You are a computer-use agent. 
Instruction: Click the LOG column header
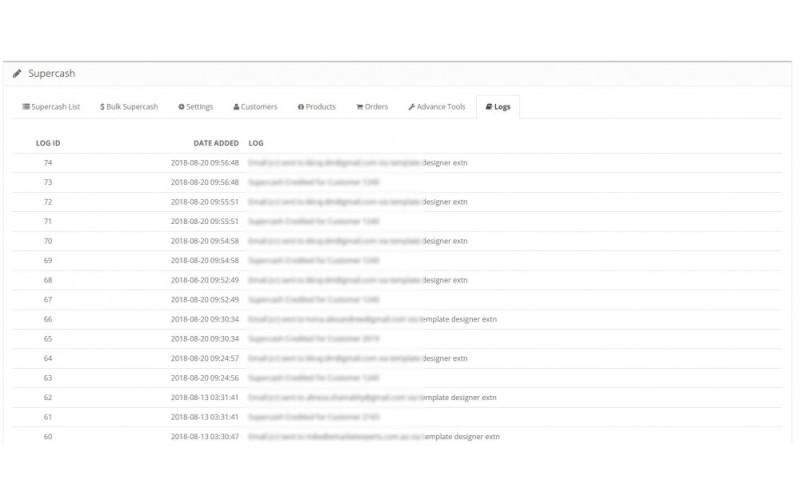pos(256,143)
